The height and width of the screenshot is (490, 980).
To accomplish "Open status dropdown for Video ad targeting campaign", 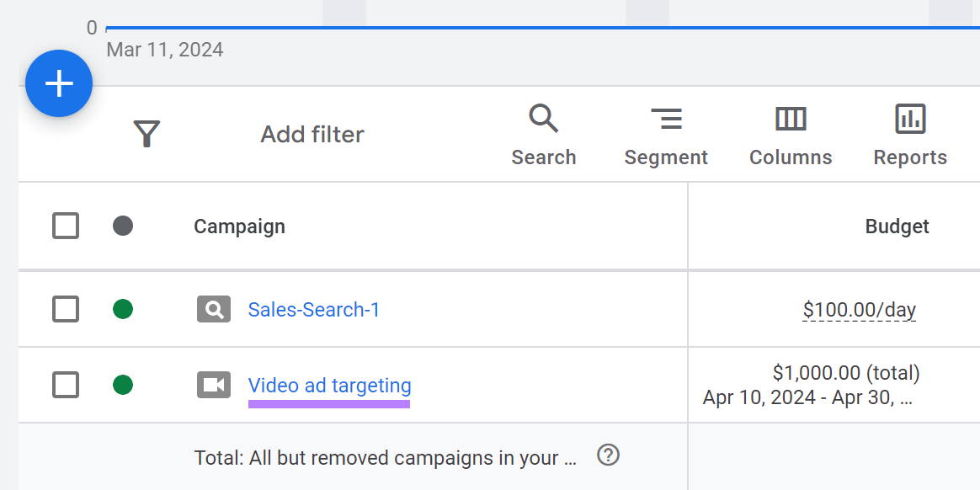I will [x=123, y=385].
